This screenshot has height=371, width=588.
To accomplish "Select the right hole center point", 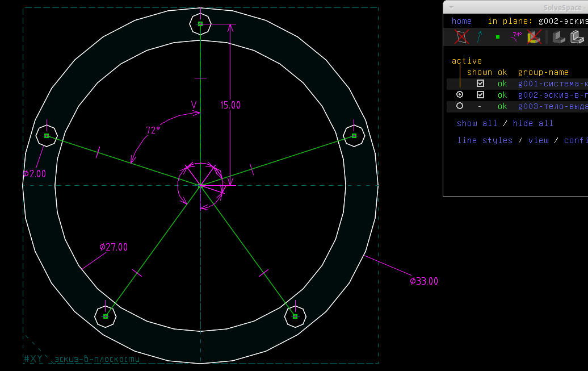I will click(354, 136).
